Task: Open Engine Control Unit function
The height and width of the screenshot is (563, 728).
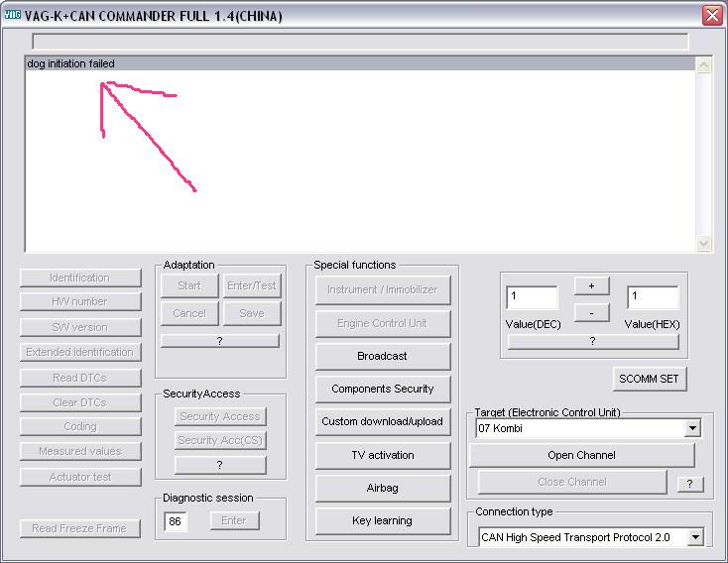Action: pyautogui.click(x=383, y=323)
